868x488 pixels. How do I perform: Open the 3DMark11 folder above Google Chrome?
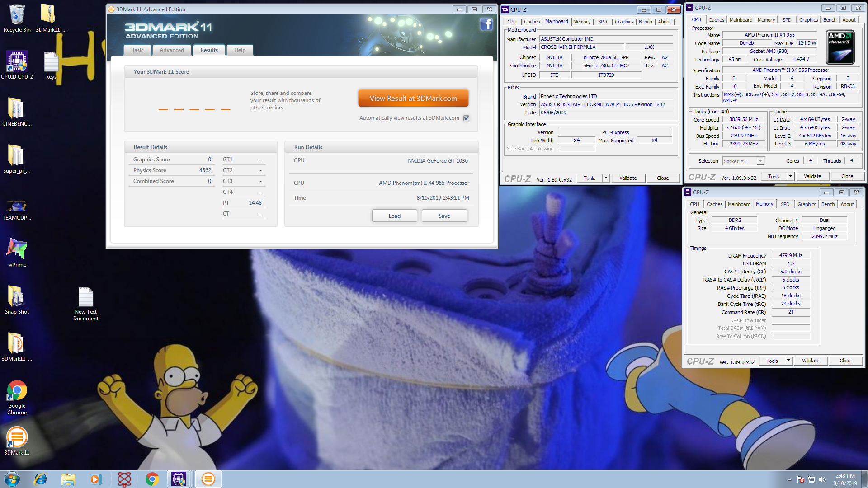pyautogui.click(x=17, y=347)
